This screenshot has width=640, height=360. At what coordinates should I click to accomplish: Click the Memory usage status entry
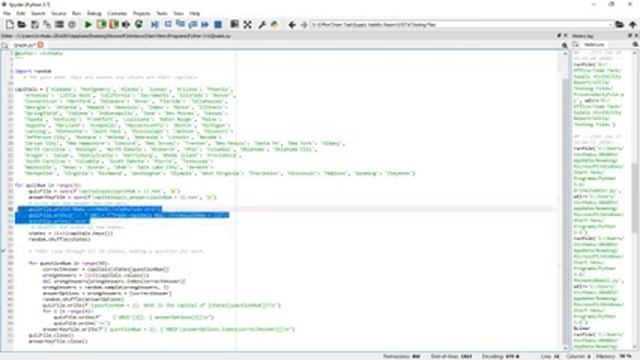tap(614, 356)
